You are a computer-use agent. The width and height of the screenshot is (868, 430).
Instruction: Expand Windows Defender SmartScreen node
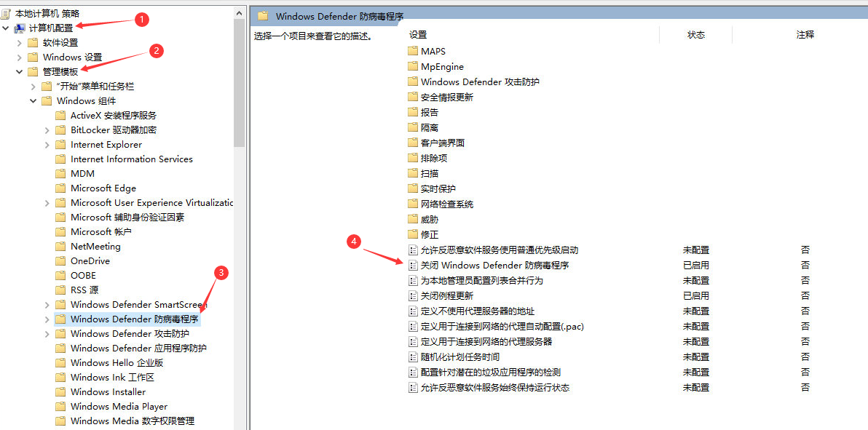47,304
